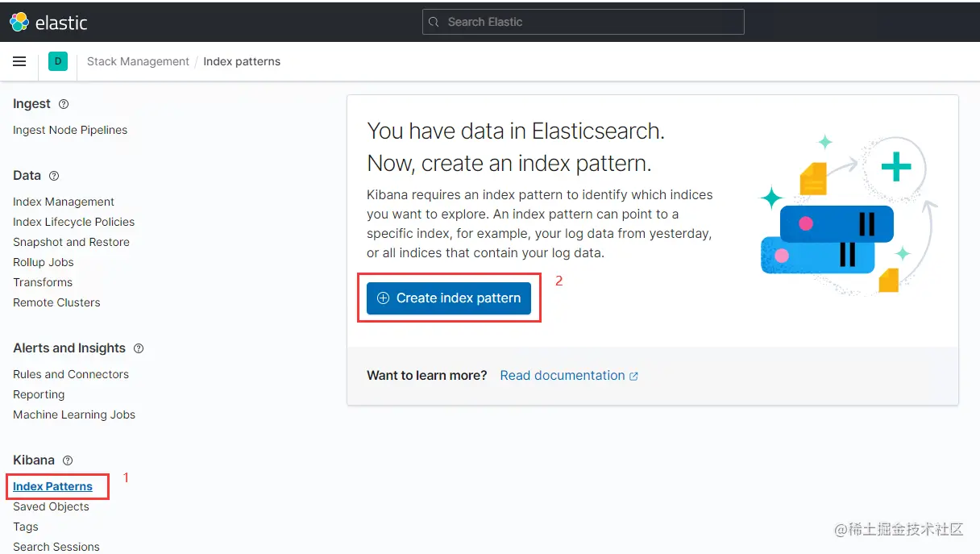Click the help icon next to Alerts and Insights
The height and width of the screenshot is (554, 980).
pos(139,348)
